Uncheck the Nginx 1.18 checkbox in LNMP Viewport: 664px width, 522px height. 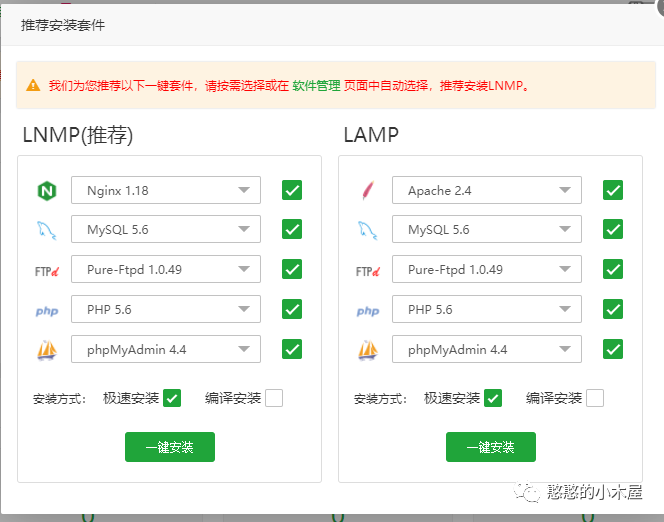pyautogui.click(x=292, y=190)
